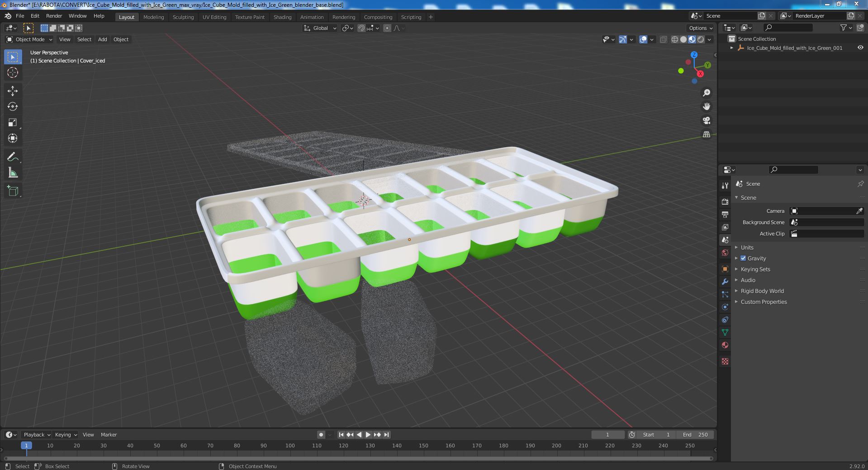Switch perspective/orthographic grid icon
Image resolution: width=868 pixels, height=470 pixels.
click(706, 134)
